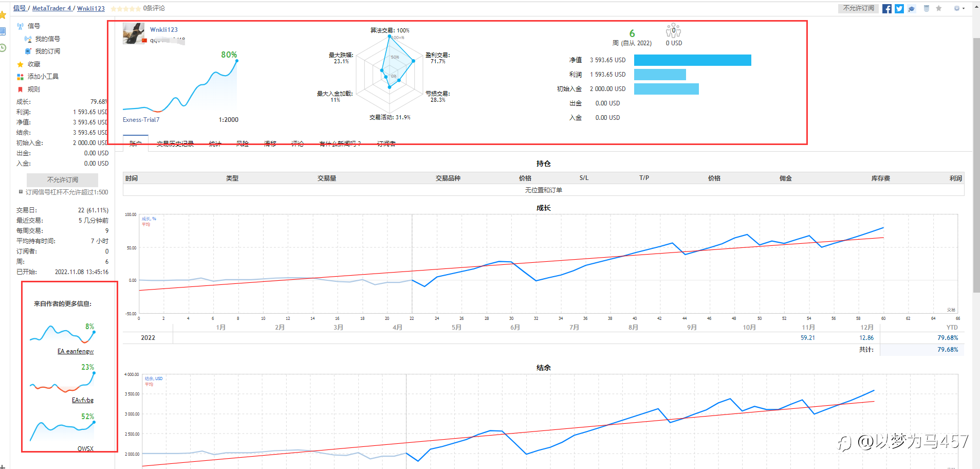Share the signal on Facebook
Screen dimensions: 980x469
887,9
